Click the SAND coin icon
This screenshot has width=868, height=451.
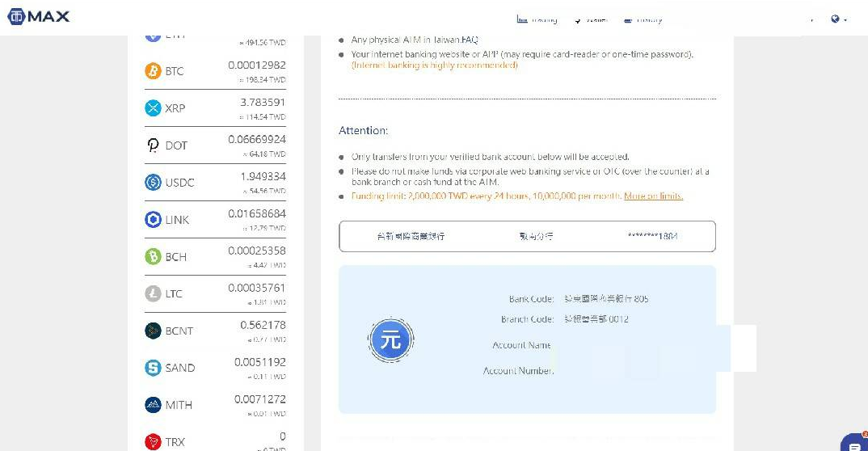153,368
